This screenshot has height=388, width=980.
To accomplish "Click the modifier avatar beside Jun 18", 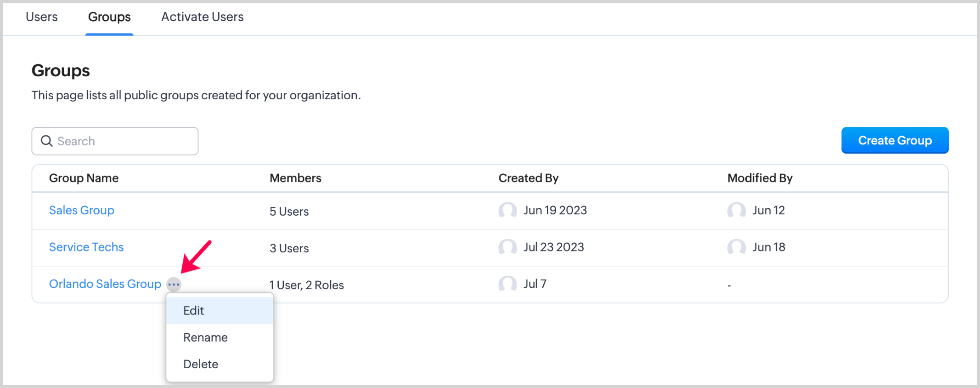I will pos(736,247).
